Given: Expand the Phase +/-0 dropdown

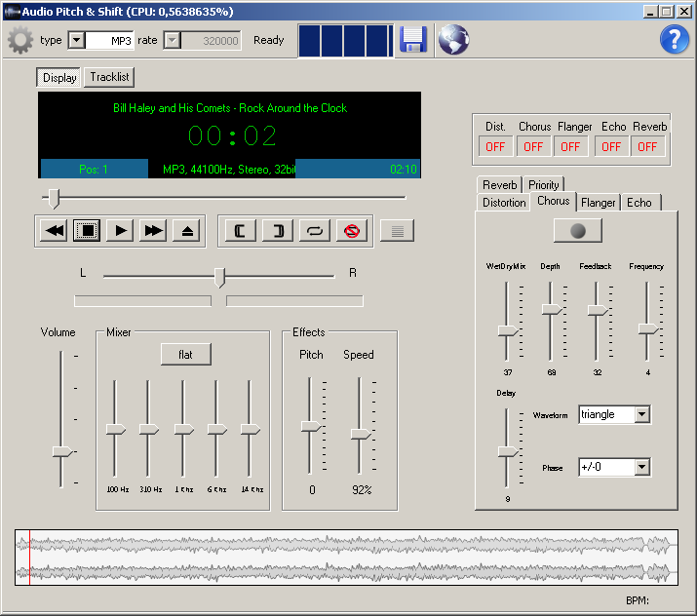Looking at the screenshot, I should tap(641, 467).
